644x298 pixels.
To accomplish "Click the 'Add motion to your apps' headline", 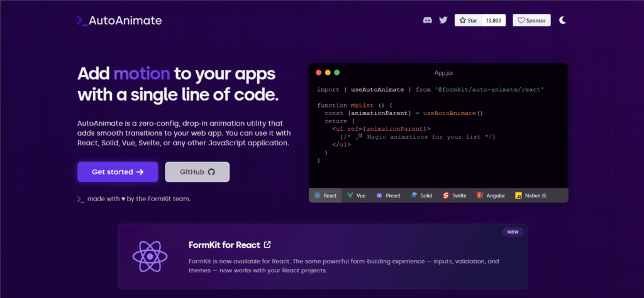I will point(177,74).
